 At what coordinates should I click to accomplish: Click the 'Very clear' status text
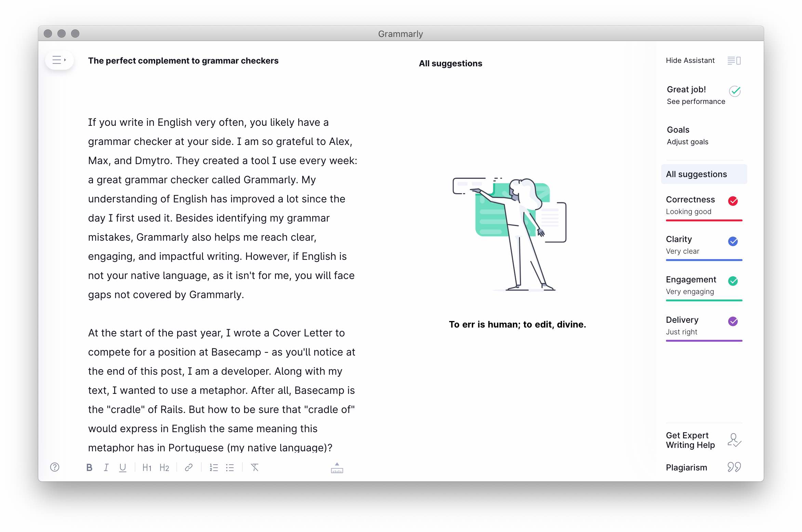click(682, 251)
